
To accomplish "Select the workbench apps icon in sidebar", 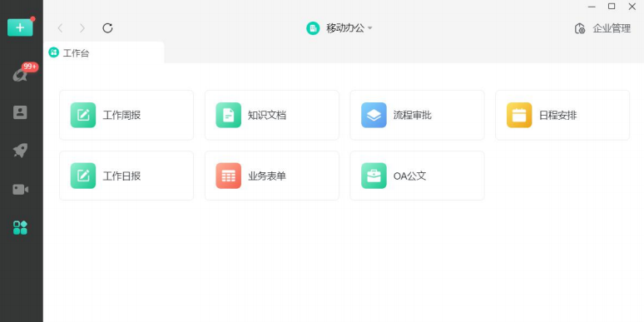I will [20, 227].
